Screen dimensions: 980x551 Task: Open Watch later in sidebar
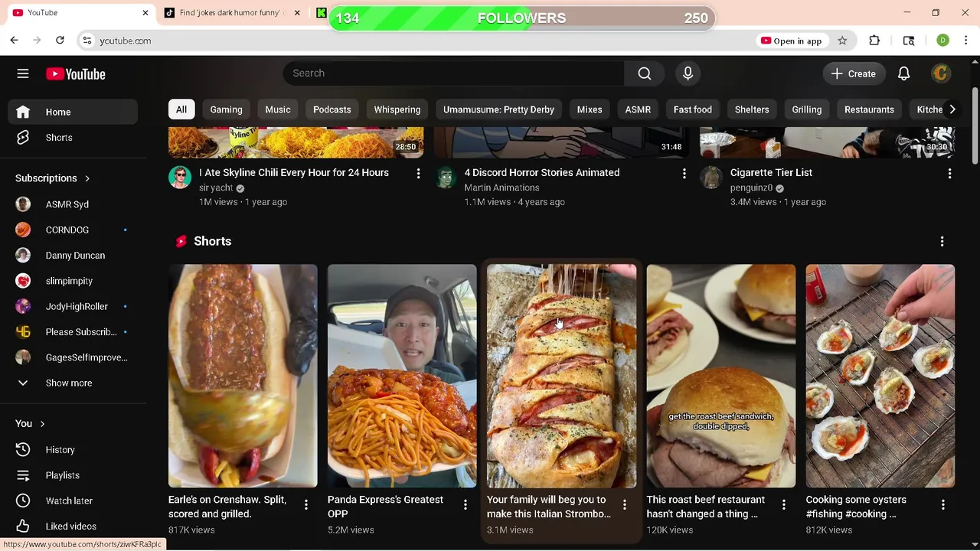pos(73,500)
